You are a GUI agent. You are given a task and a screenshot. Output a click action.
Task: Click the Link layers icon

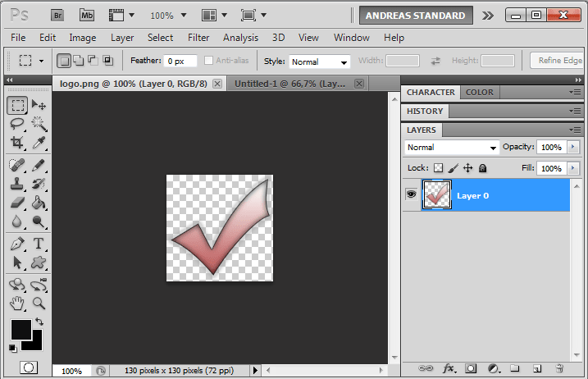coord(426,368)
